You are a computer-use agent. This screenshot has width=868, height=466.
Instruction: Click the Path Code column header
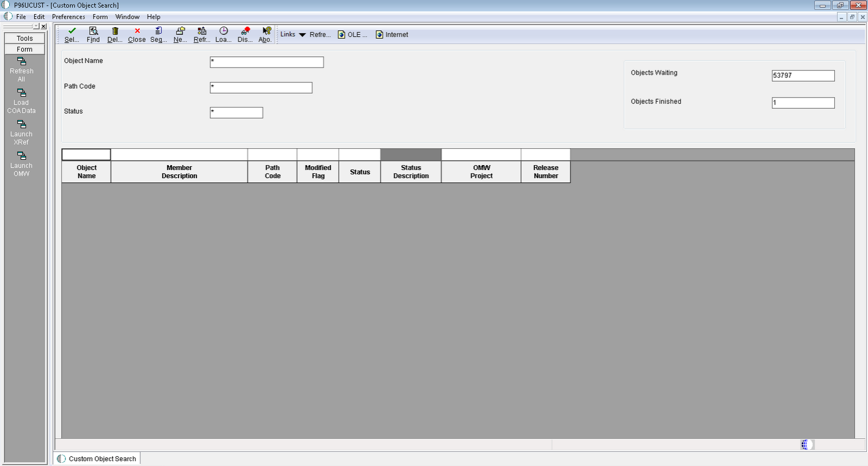(272, 172)
